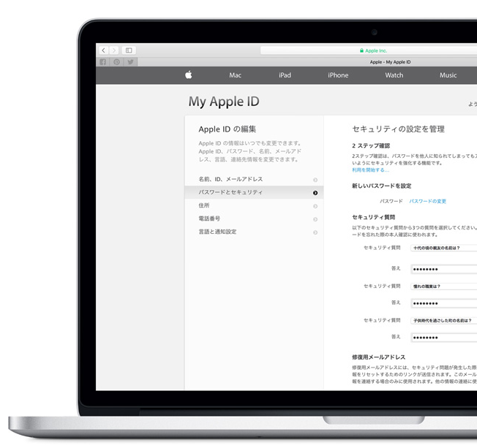
Task: Click the 新しいパスワードを設定 heading
Action: tap(381, 186)
